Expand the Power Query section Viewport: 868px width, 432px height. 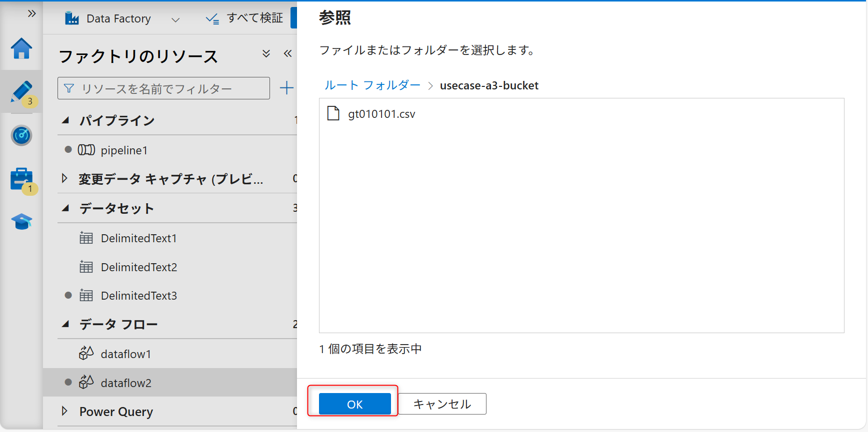pyautogui.click(x=64, y=411)
